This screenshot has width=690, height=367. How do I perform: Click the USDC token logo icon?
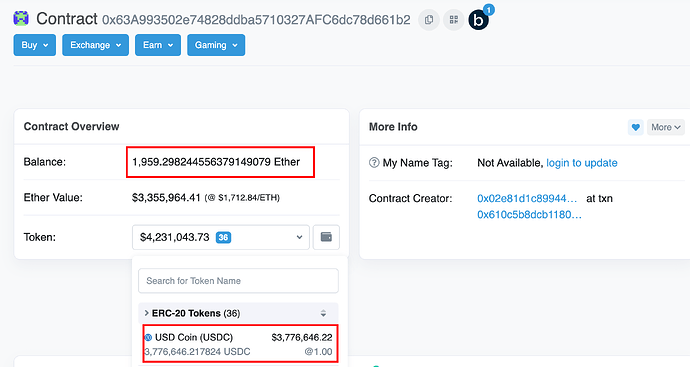(148, 338)
